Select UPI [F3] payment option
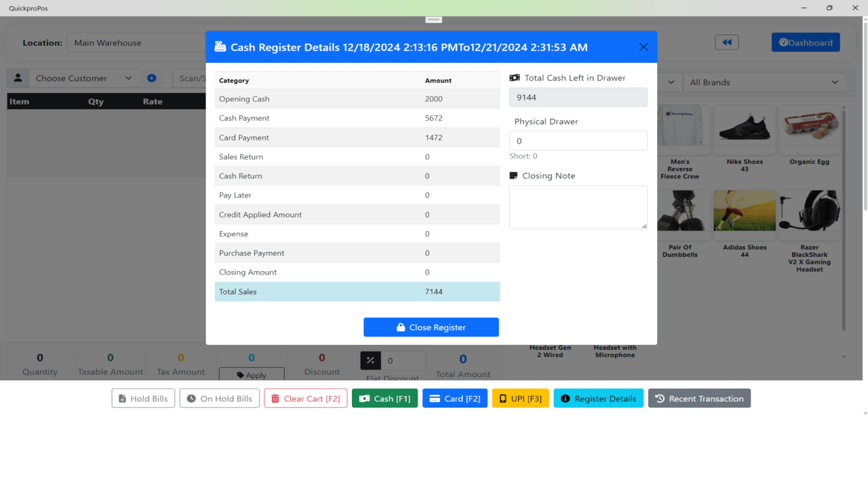 click(x=520, y=398)
